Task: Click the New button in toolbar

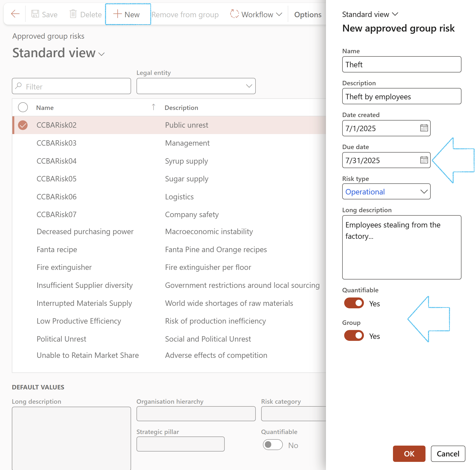Action: (128, 15)
